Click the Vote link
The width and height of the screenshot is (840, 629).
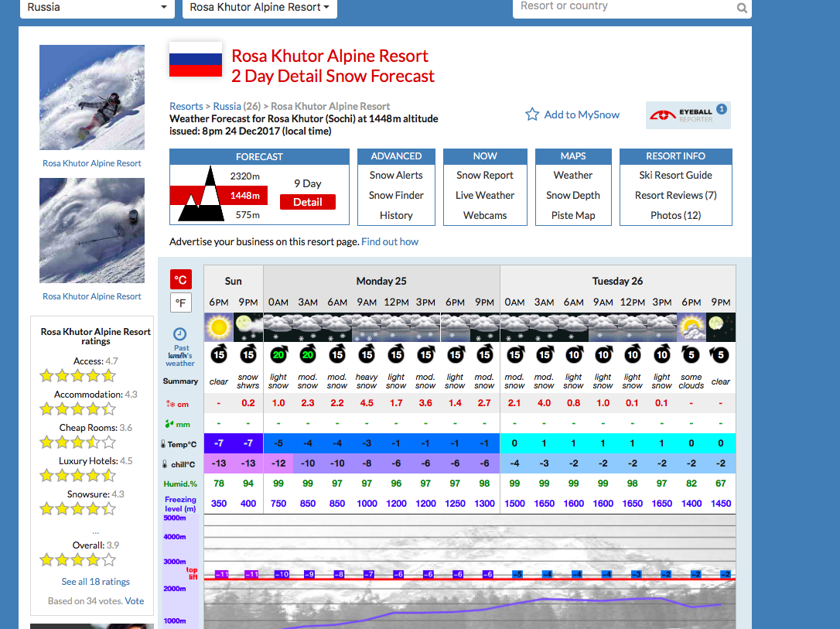(134, 601)
